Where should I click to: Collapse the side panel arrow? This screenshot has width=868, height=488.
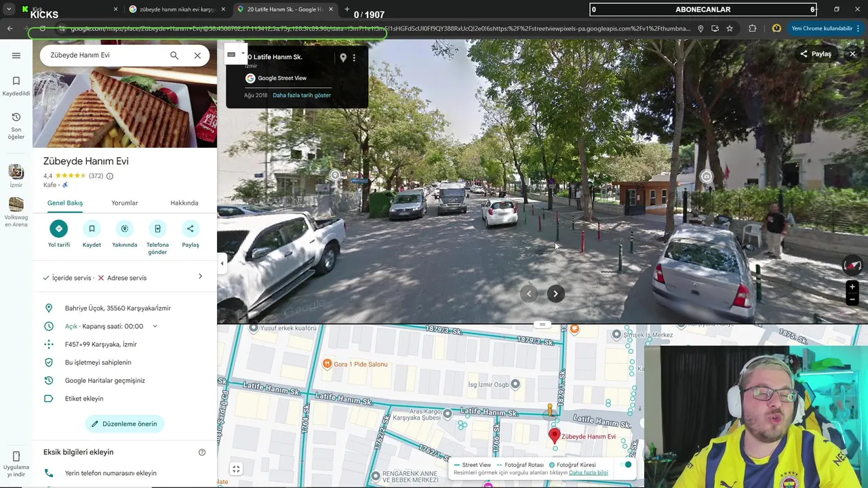222,264
